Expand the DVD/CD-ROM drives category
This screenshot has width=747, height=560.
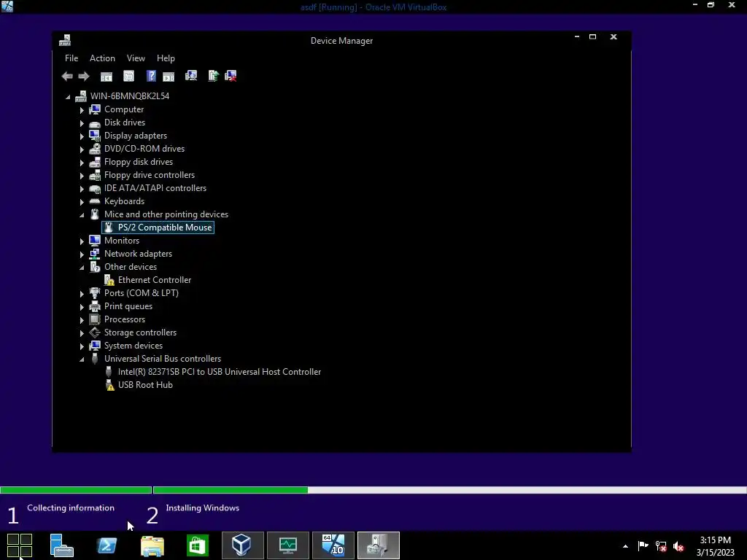[x=82, y=149]
